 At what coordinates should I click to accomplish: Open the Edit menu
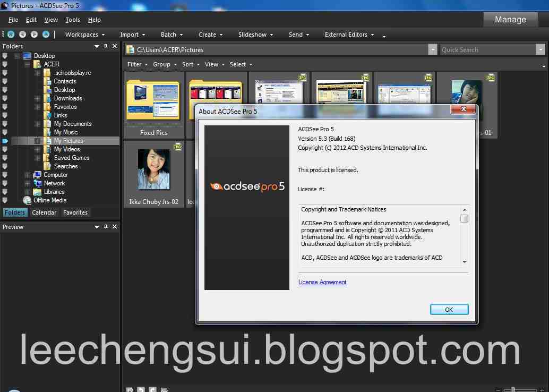coord(31,20)
